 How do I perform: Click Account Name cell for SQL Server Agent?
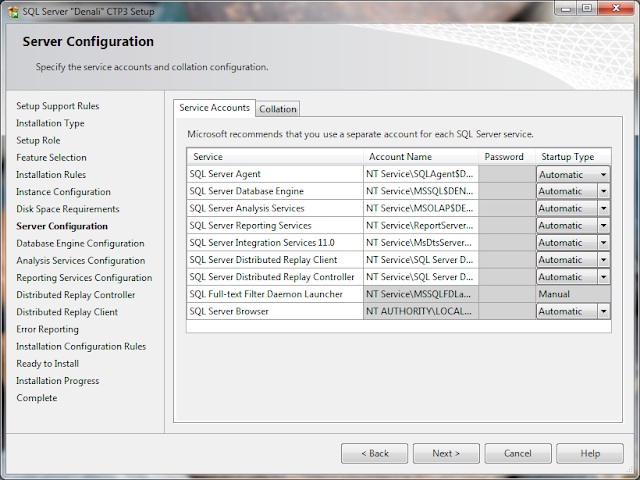point(421,174)
